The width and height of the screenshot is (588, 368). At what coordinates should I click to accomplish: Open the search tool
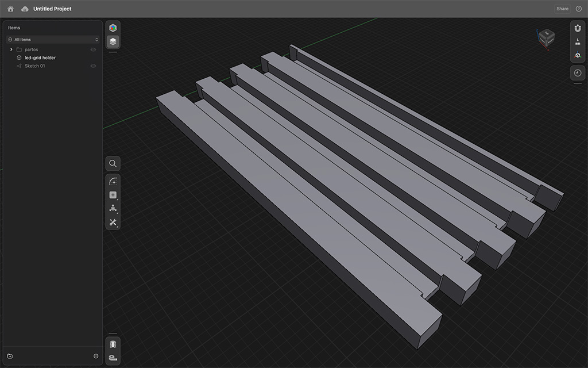coord(113,164)
